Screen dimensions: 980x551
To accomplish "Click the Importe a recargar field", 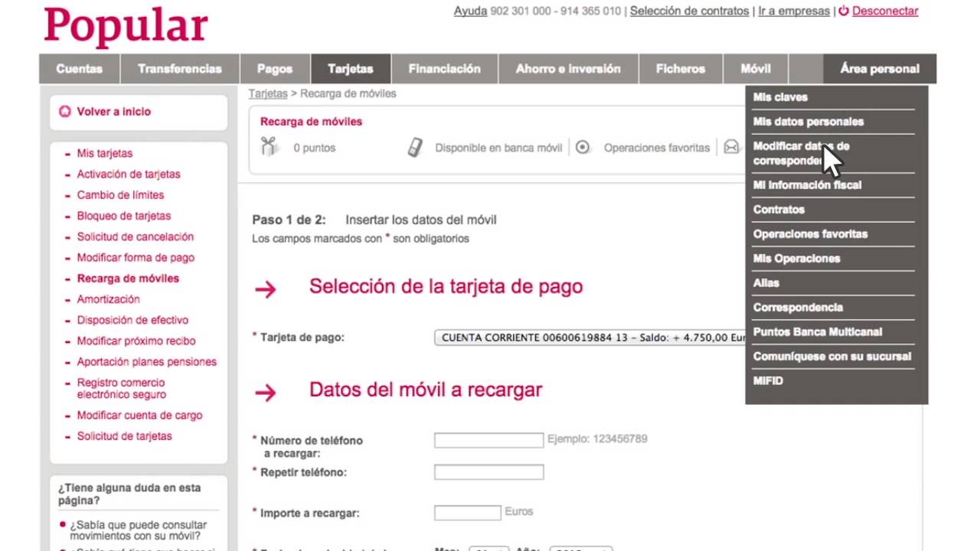I will click(467, 513).
